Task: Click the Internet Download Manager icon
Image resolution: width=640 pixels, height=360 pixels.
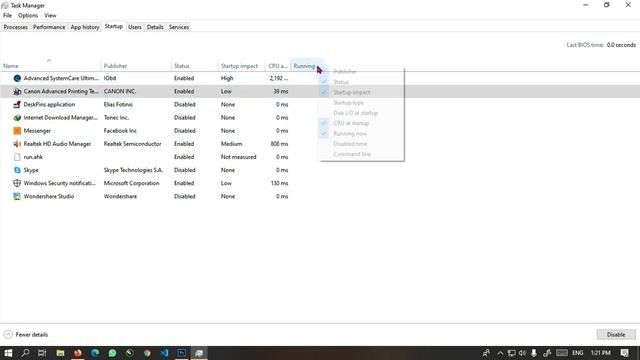Action: [x=17, y=118]
